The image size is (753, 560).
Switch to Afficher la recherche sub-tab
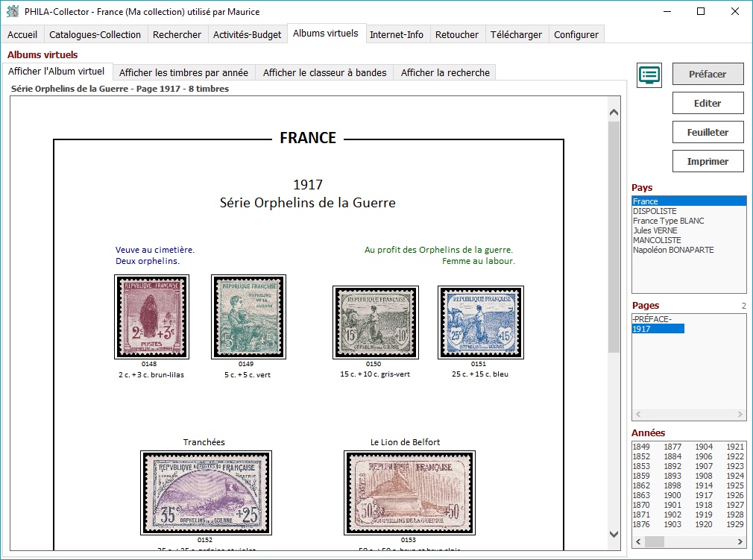pos(445,72)
